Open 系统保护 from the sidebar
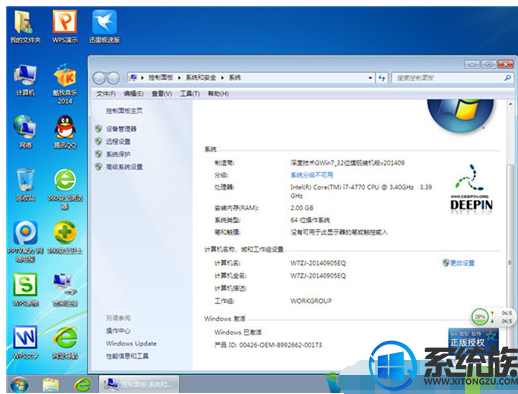The width and height of the screenshot is (518, 394). click(118, 154)
